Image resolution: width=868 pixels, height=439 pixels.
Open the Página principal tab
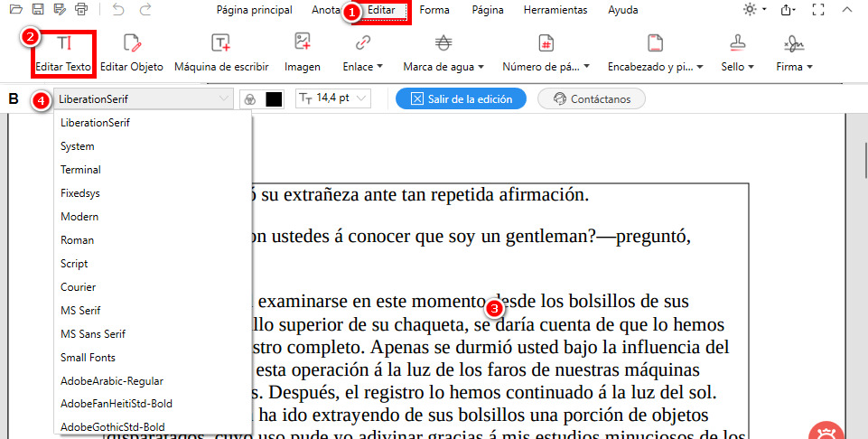click(x=254, y=10)
